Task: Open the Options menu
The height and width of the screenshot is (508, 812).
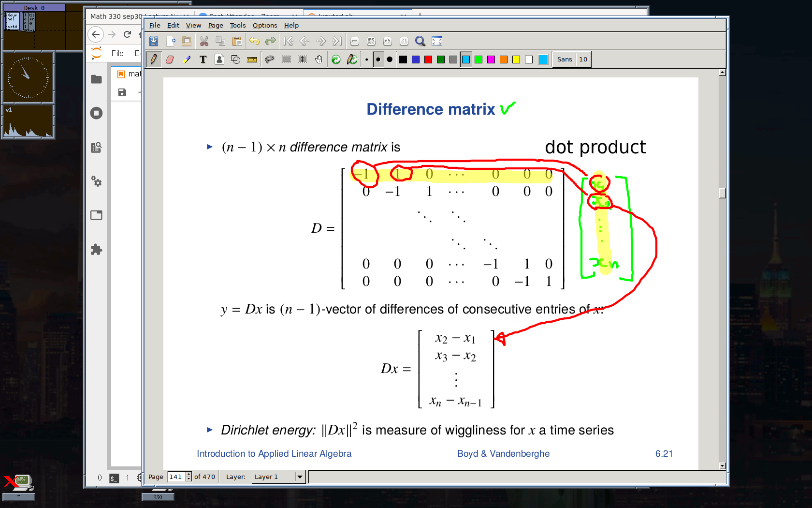Action: point(265,25)
